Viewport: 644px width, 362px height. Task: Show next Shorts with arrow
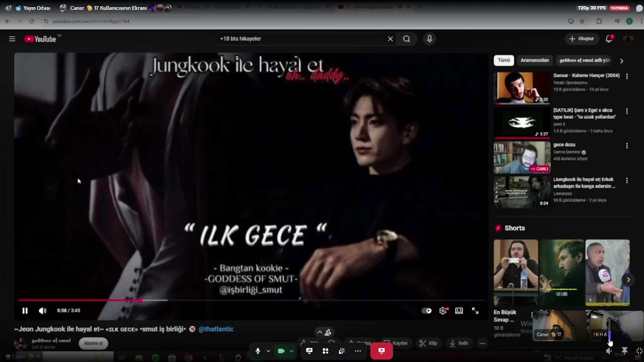628,280
